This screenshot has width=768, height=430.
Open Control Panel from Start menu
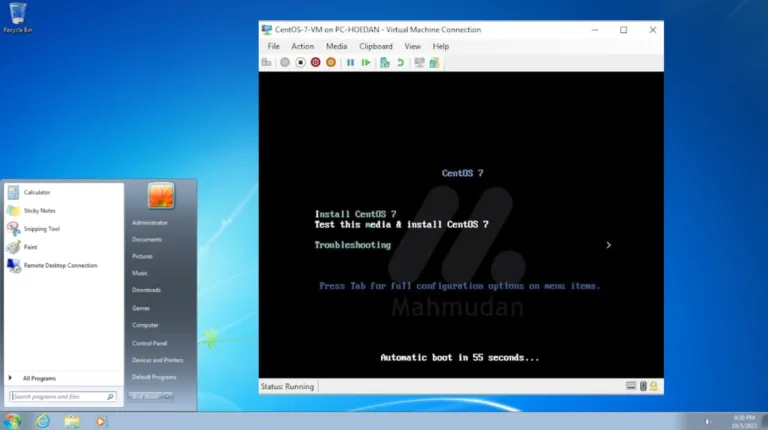pos(149,343)
